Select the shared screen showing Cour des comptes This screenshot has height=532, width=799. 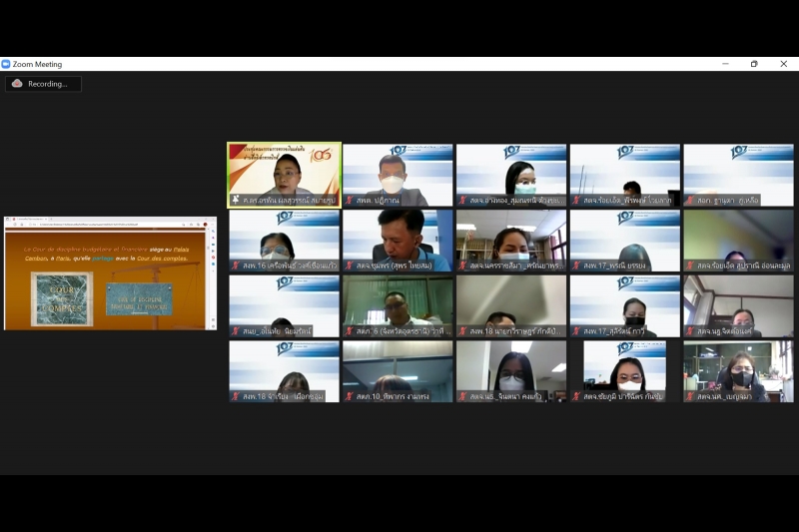point(110,272)
